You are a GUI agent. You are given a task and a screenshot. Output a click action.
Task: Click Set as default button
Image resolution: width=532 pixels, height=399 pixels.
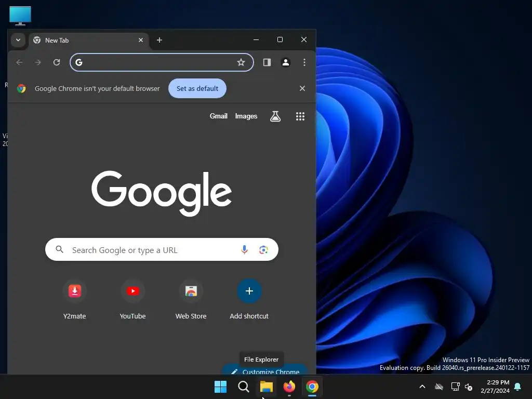pyautogui.click(x=197, y=88)
